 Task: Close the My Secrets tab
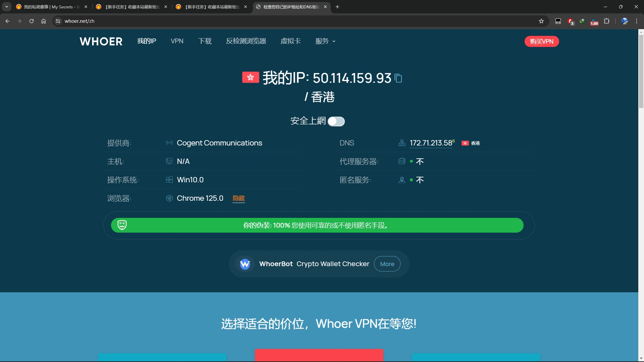coord(86,7)
